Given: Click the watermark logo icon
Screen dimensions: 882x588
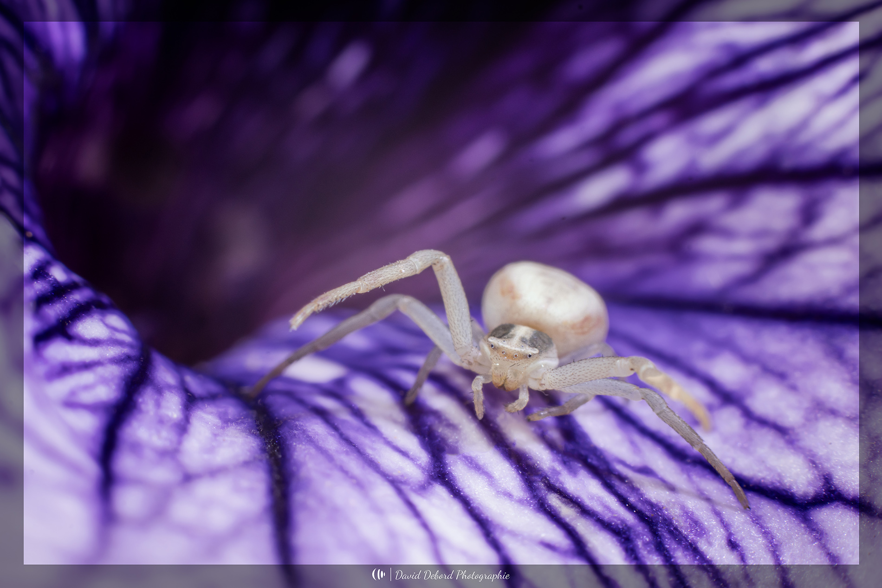Looking at the screenshot, I should click(x=379, y=575).
